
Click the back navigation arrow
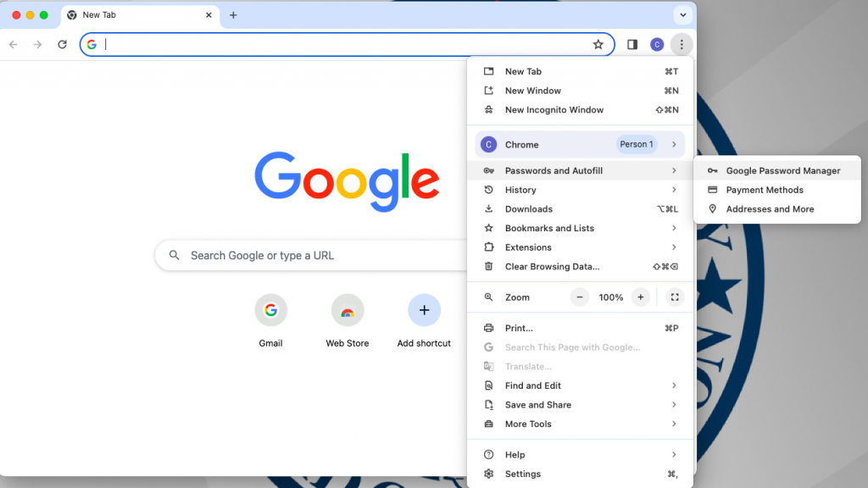click(14, 44)
